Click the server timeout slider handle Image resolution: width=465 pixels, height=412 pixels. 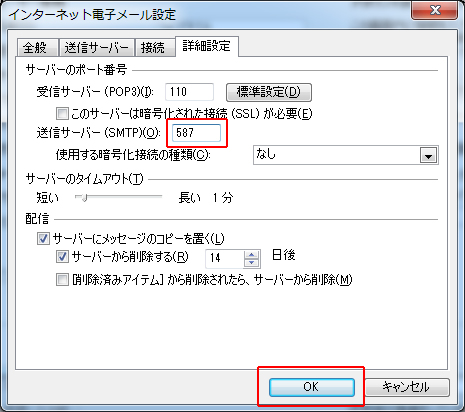pos(84,198)
